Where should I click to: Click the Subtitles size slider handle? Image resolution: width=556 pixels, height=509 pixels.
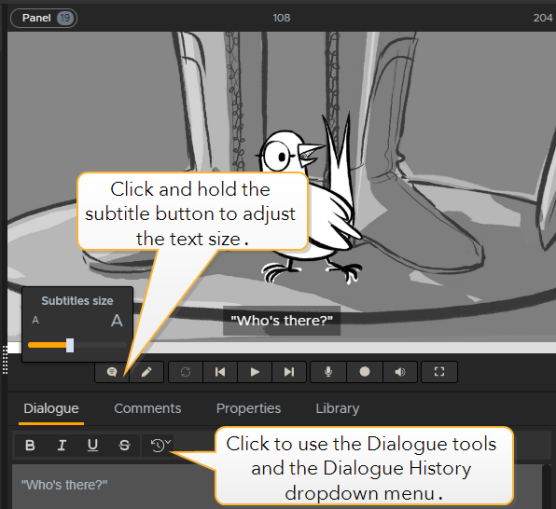pos(70,345)
